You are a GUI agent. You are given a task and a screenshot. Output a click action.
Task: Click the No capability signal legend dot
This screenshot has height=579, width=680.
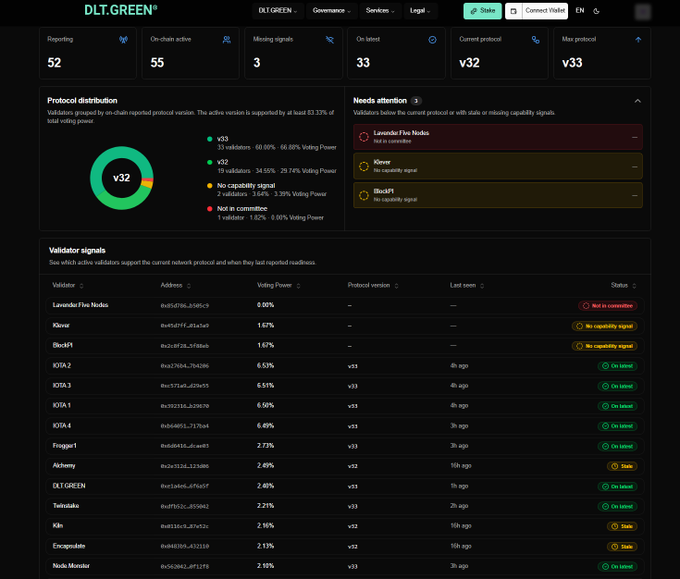click(210, 186)
